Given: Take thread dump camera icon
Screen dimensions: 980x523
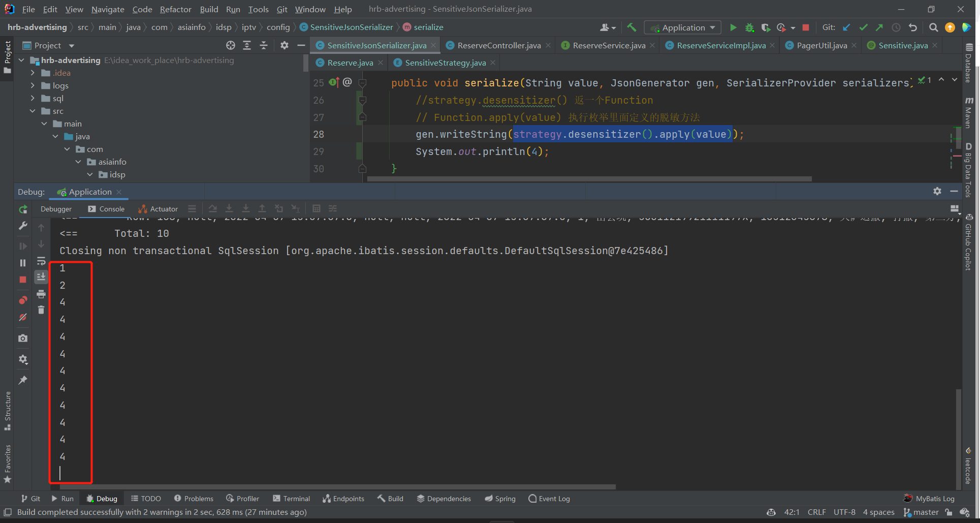Looking at the screenshot, I should (x=23, y=338).
